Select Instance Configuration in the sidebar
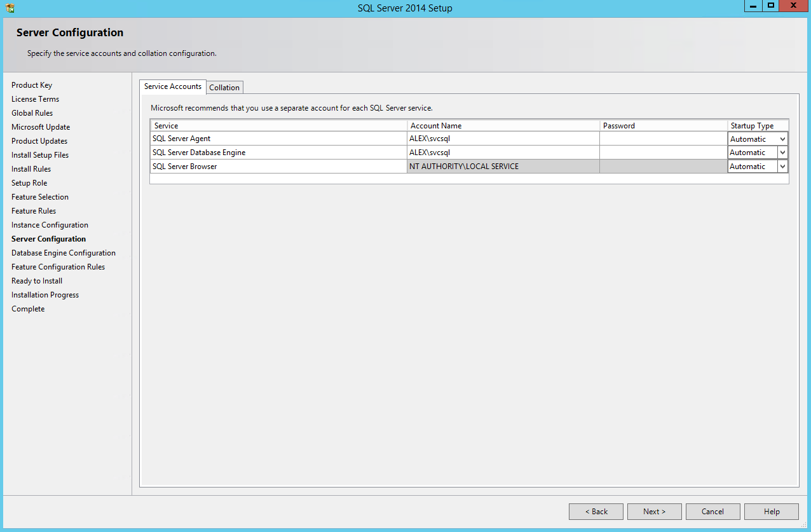 (50, 224)
